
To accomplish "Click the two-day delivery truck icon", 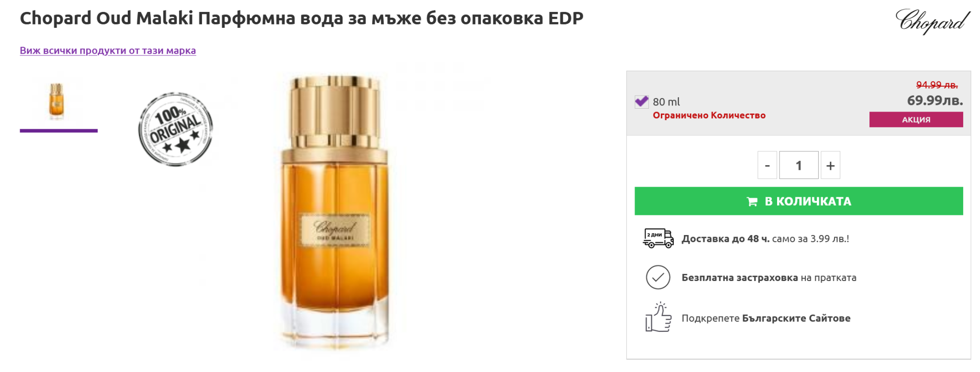I will [x=658, y=238].
